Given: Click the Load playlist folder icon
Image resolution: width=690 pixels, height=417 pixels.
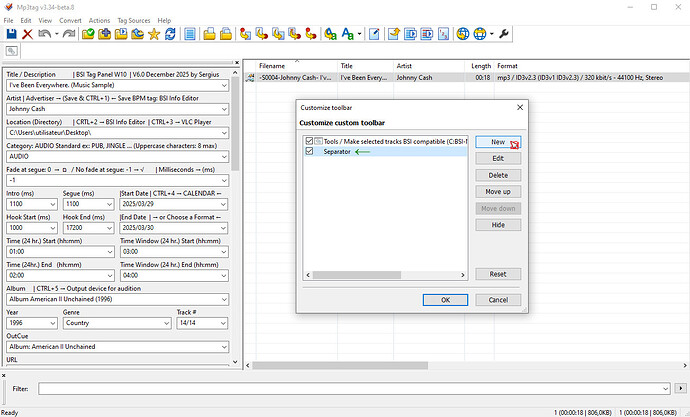Looking at the screenshot, I should click(x=121, y=34).
